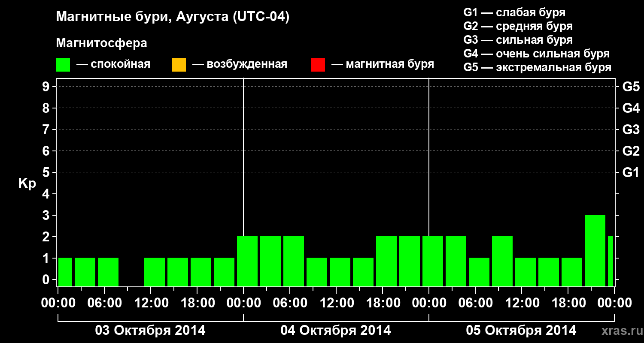This screenshot has height=343, width=644.
Task: Click the red магнитная буря legend swatch
Action: pyautogui.click(x=318, y=65)
